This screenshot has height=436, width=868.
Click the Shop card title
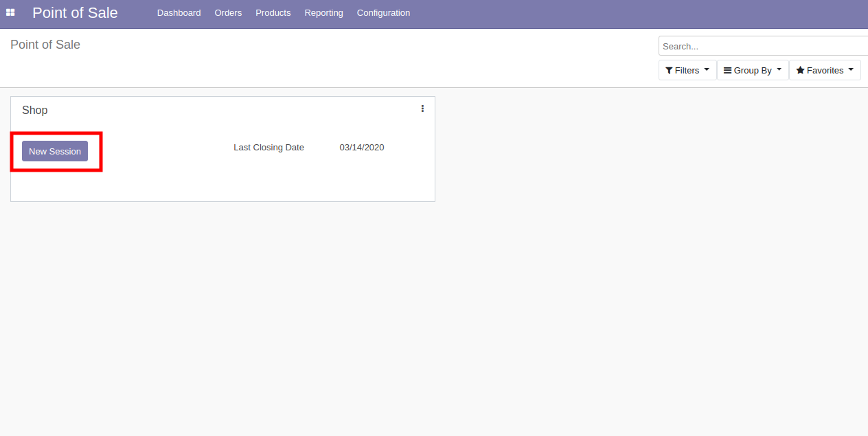coord(35,110)
